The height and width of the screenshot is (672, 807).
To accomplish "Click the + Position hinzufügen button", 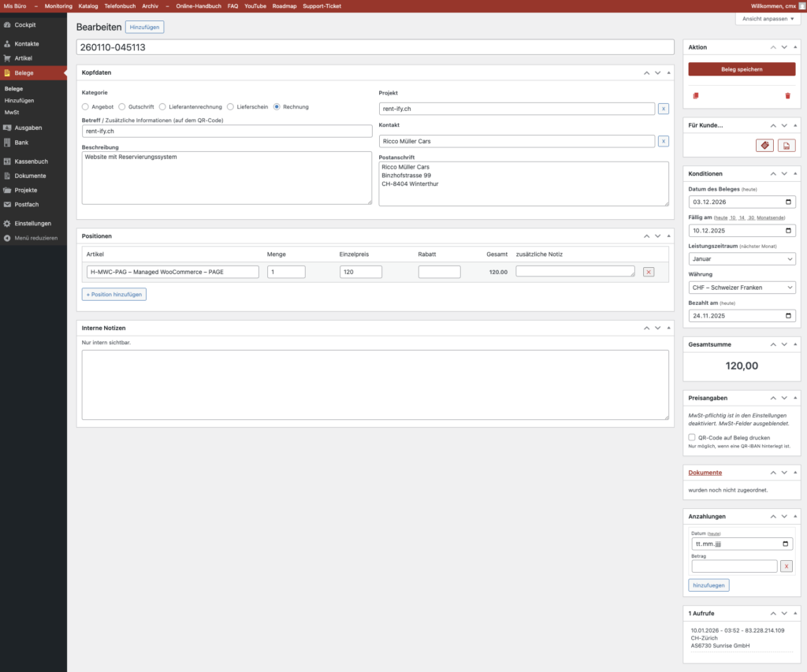I will 114,294.
